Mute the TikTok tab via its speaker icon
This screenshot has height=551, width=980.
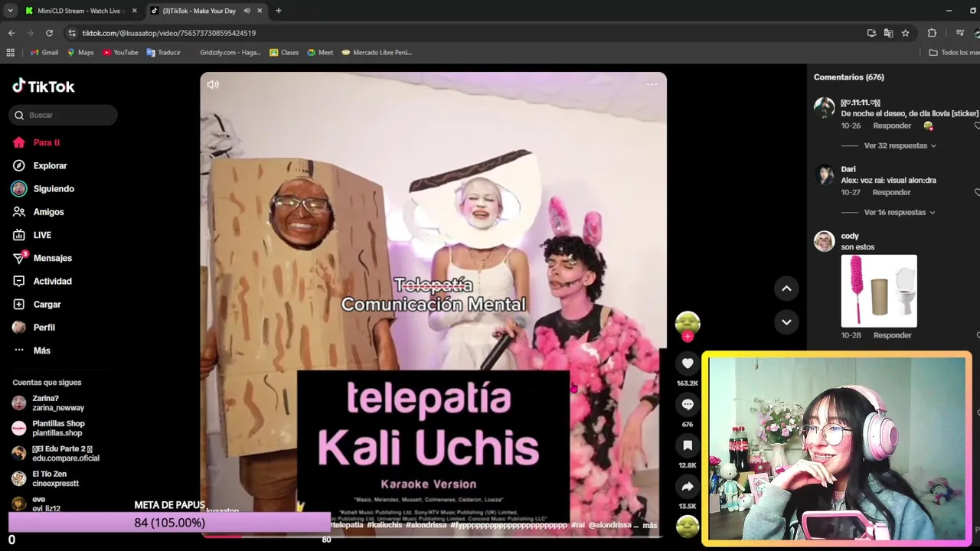[247, 11]
